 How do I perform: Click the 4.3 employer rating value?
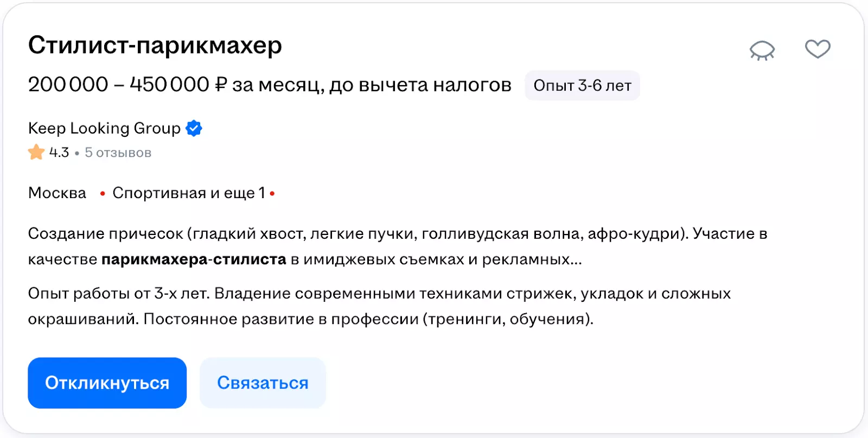59,153
